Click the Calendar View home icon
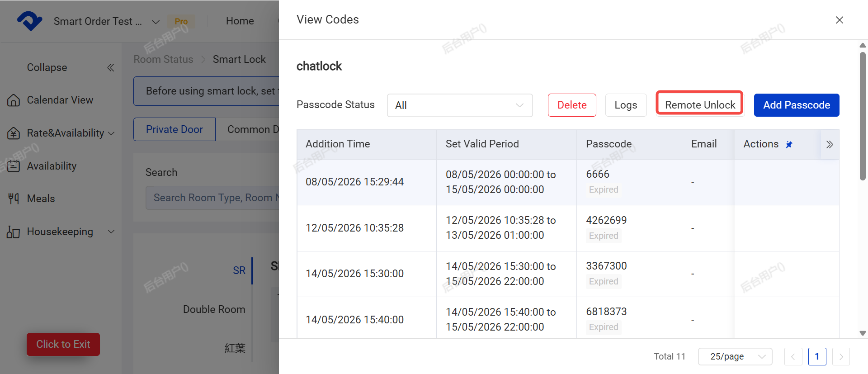Screen dimensions: 868x374 (14, 100)
